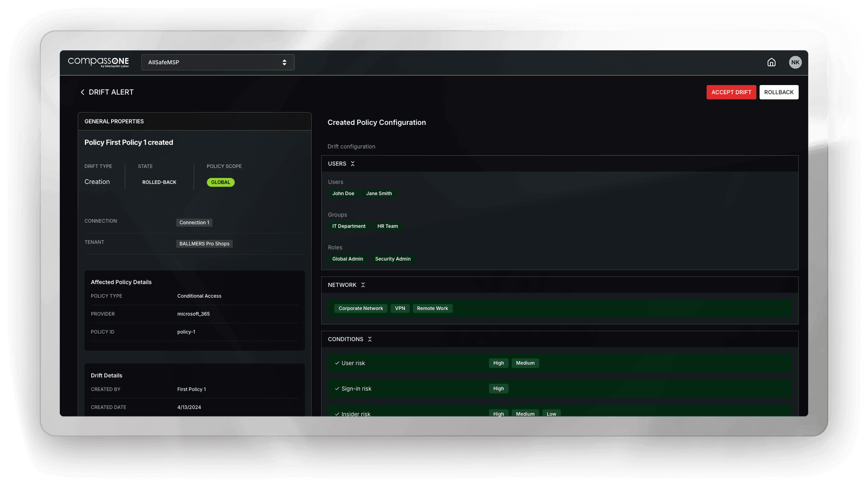Click the Home icon in the top bar
This screenshot has width=868, height=486.
[772, 62]
